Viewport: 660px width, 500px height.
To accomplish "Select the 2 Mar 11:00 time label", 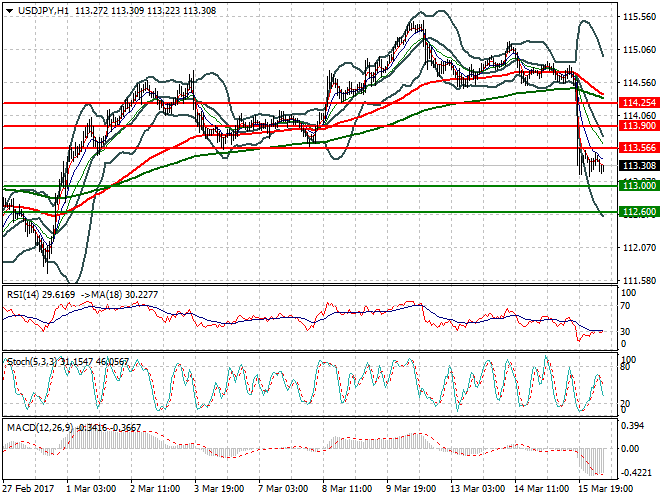I will [x=155, y=489].
